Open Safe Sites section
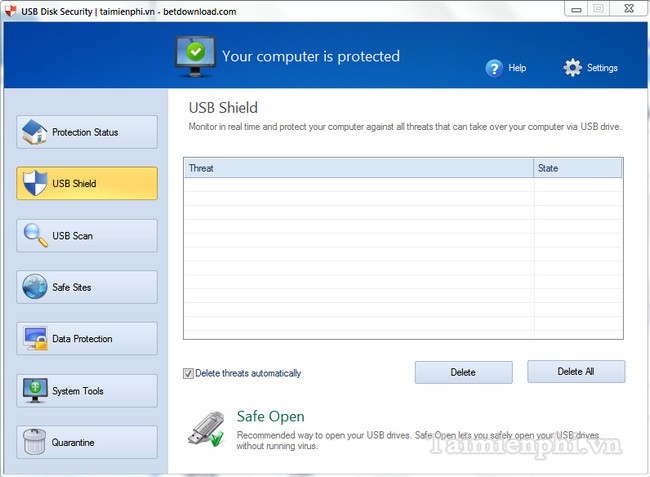 coord(87,287)
